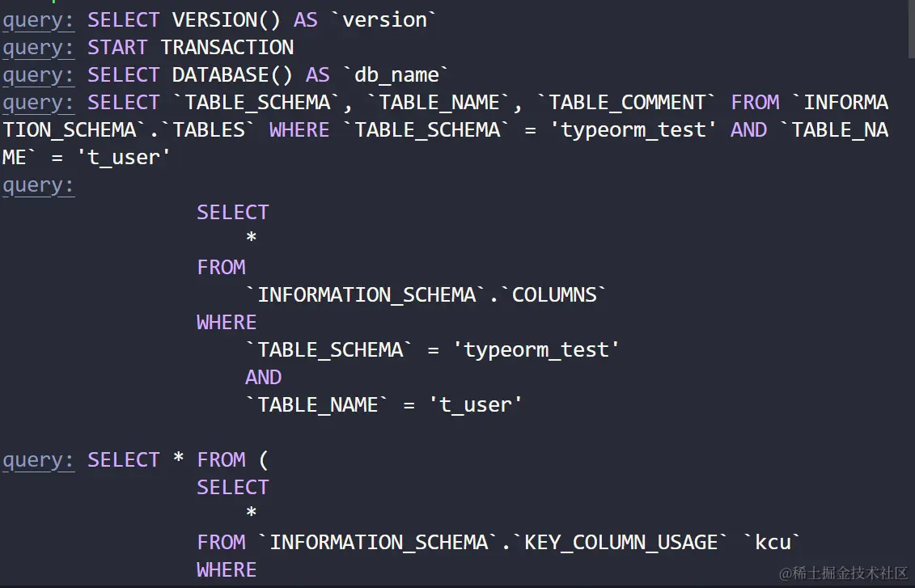Click the `db_name` alias text
The height and width of the screenshot is (588, 915).
click(396, 74)
